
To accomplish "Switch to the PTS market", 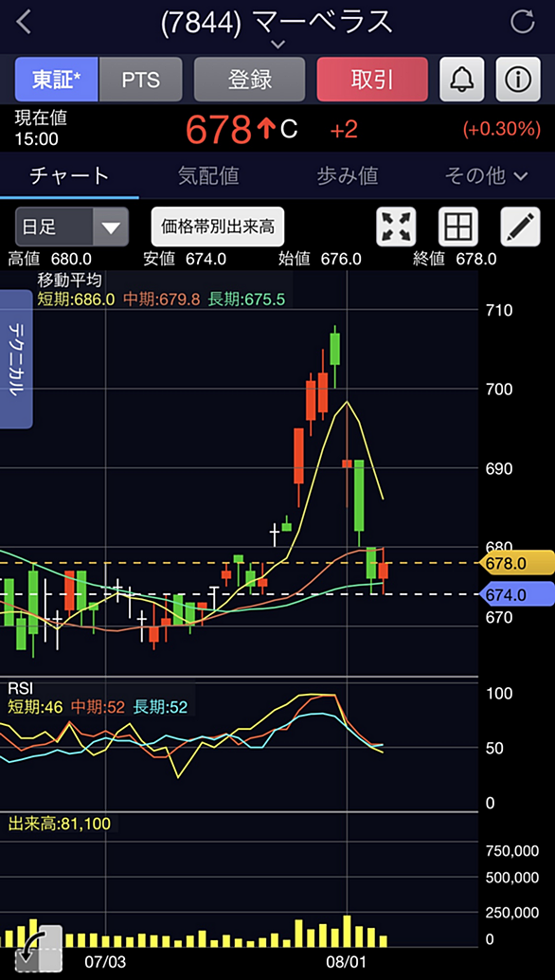I will pyautogui.click(x=140, y=80).
